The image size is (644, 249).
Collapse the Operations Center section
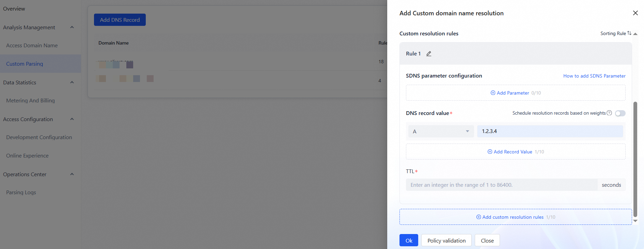(x=72, y=174)
